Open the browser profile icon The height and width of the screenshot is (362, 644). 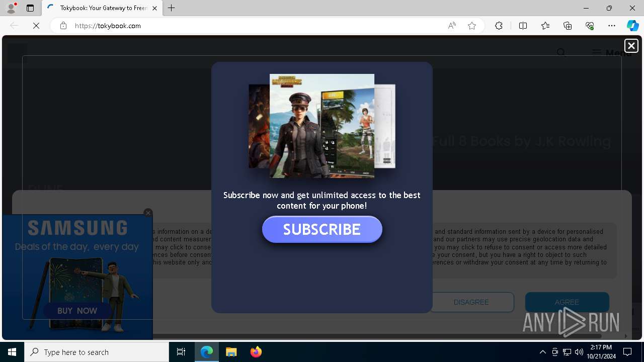(11, 8)
